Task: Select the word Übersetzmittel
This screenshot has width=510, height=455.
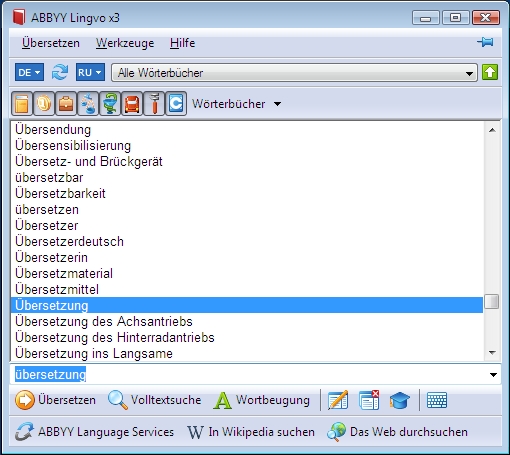Action: click(x=247, y=290)
